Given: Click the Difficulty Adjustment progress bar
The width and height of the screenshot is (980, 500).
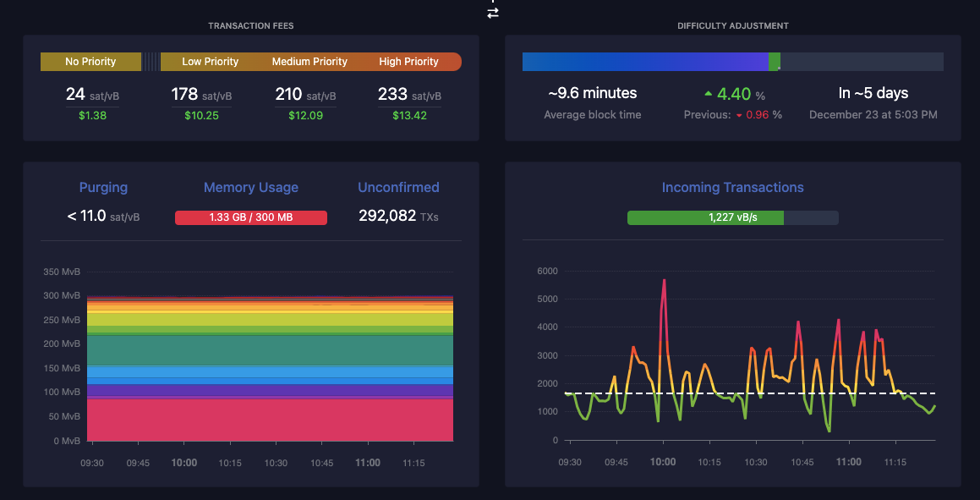Looking at the screenshot, I should [x=732, y=62].
